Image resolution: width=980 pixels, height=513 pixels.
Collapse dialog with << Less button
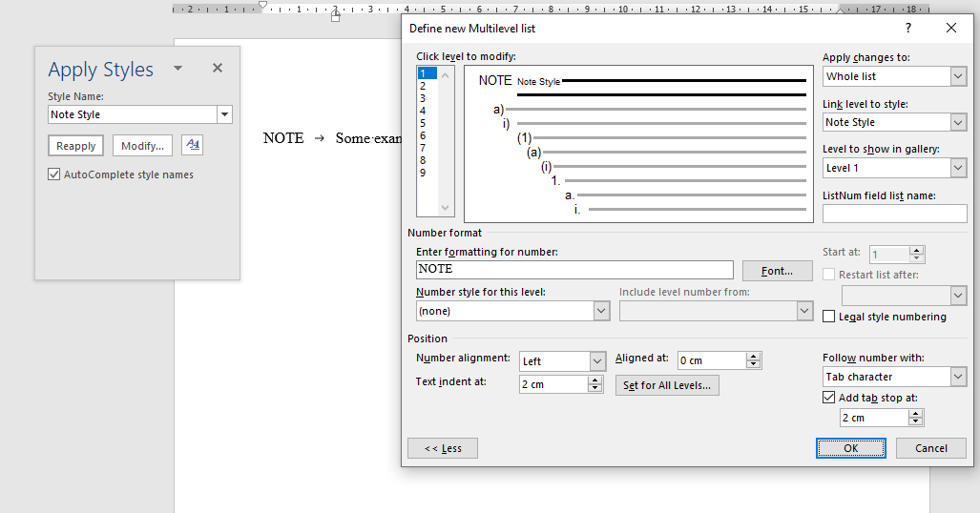coord(443,448)
